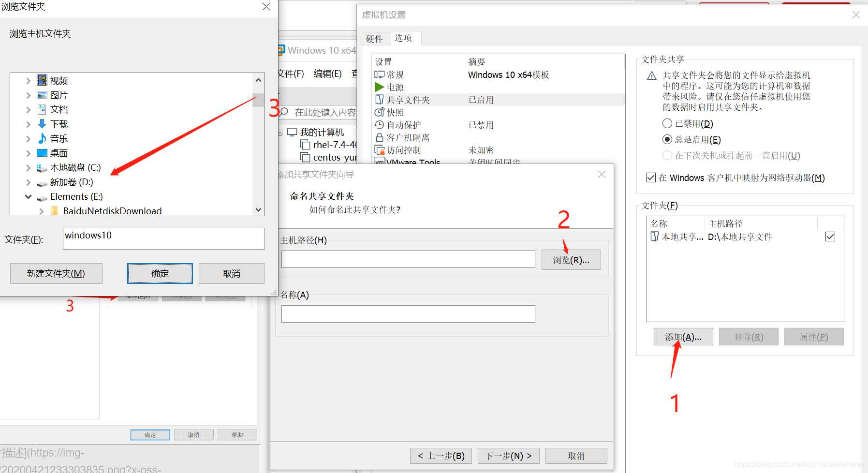Click the warning triangle icon in 文件夹共享
Image resolution: width=868 pixels, height=473 pixels.
(x=652, y=76)
